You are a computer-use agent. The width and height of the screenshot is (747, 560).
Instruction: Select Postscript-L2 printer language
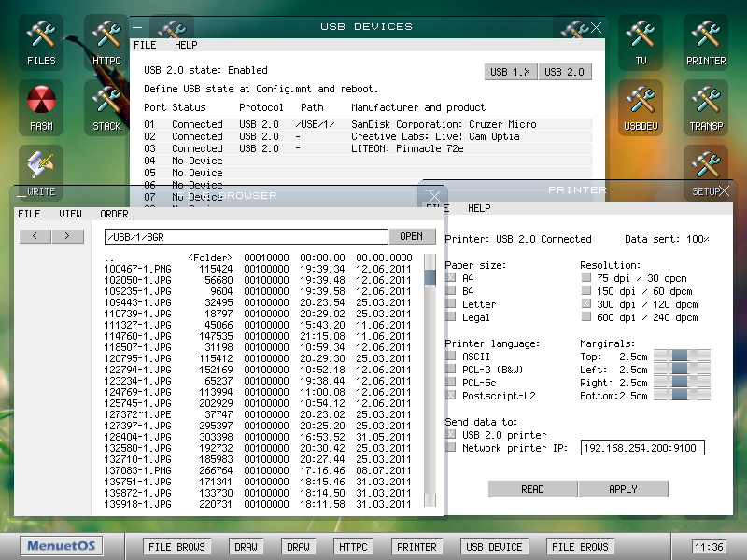pos(452,395)
